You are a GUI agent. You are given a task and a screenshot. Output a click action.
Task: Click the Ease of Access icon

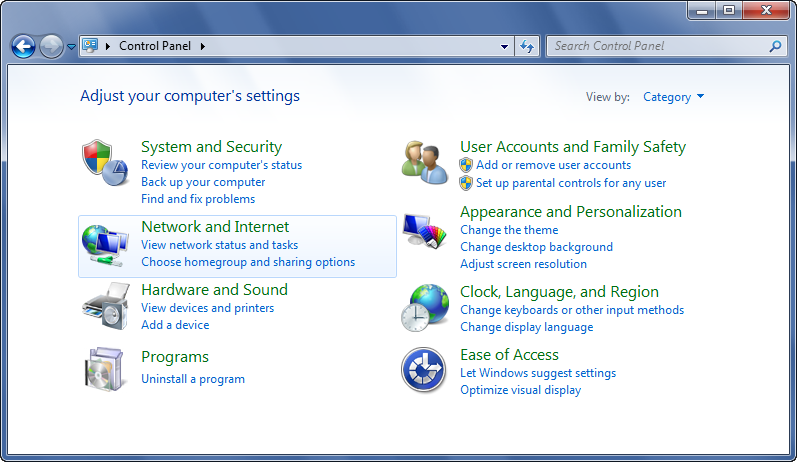tap(424, 370)
